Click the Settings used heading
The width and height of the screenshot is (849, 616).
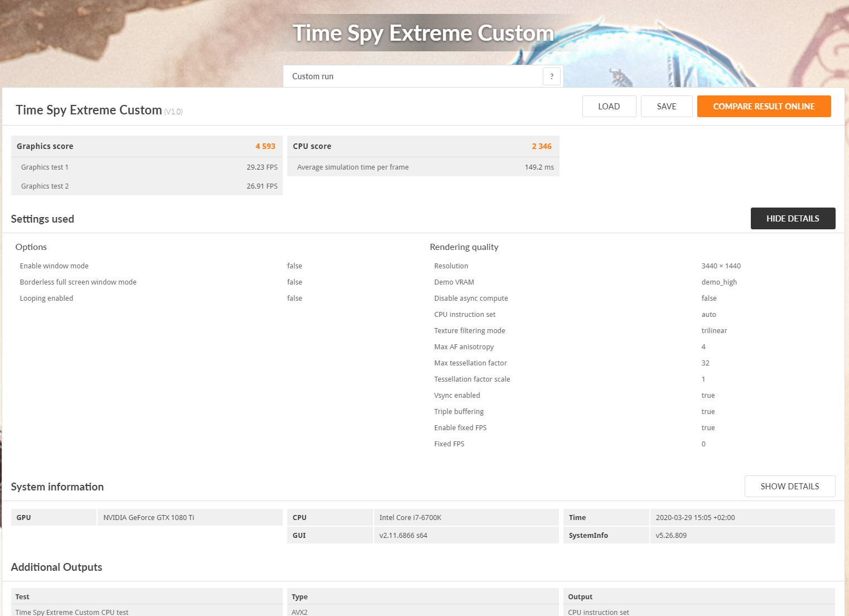click(x=42, y=219)
